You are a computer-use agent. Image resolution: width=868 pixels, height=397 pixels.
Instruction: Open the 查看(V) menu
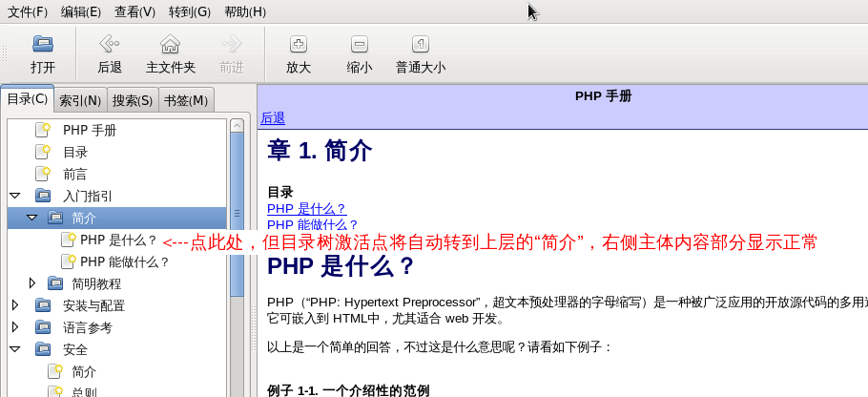click(134, 11)
